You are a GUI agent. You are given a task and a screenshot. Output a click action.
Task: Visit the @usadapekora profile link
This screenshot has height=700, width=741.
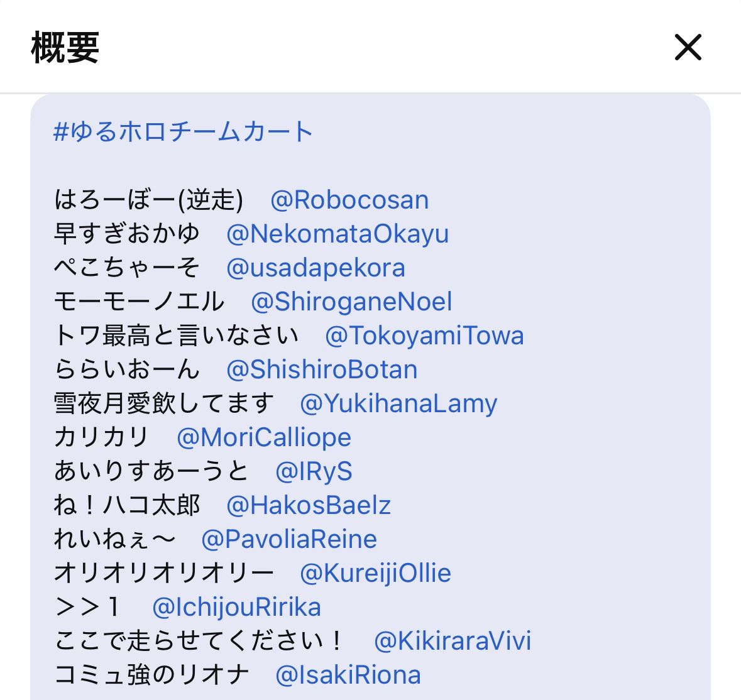[316, 268]
